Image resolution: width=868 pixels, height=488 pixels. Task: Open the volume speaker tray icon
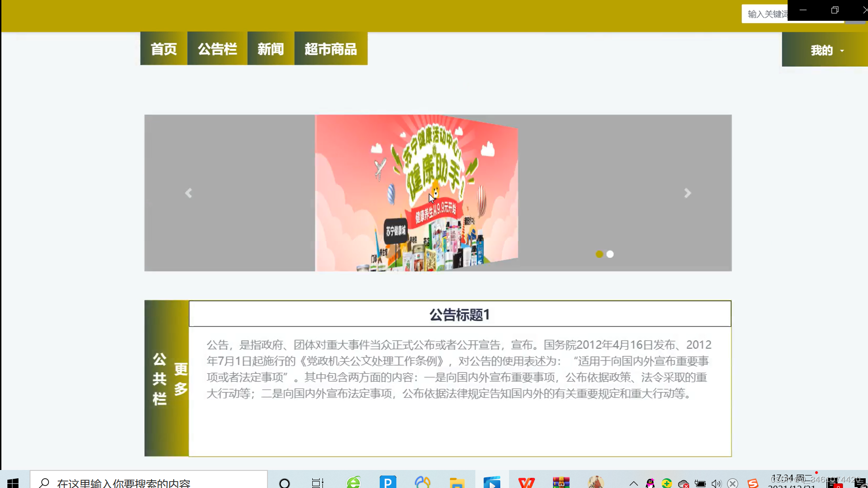coord(716,484)
